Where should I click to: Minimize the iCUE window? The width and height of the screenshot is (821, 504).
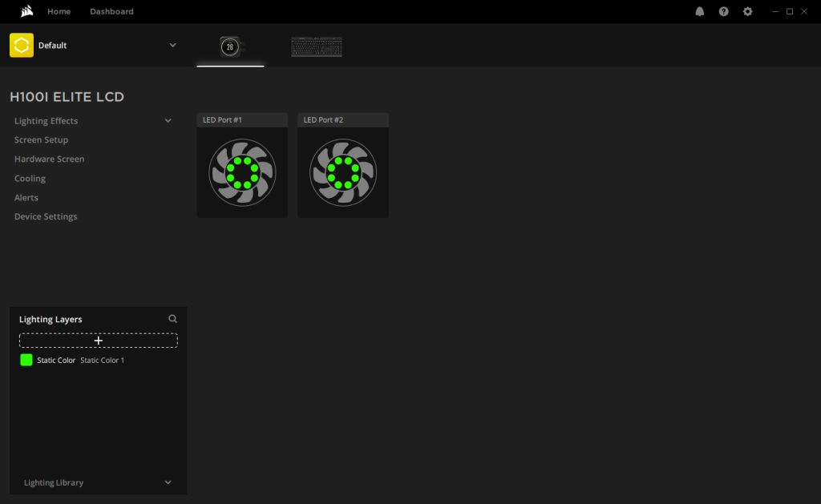click(775, 11)
